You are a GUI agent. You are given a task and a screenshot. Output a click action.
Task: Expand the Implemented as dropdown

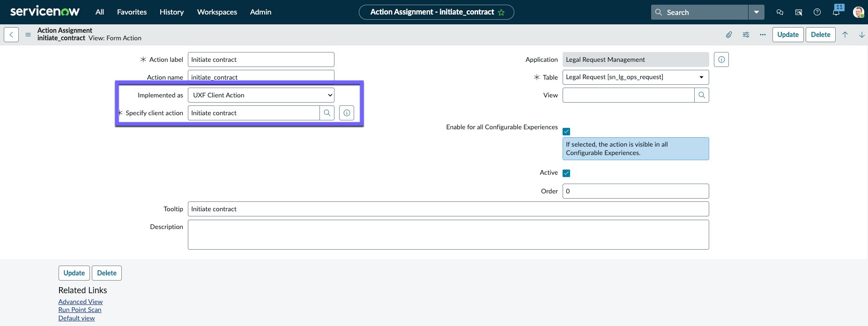261,95
